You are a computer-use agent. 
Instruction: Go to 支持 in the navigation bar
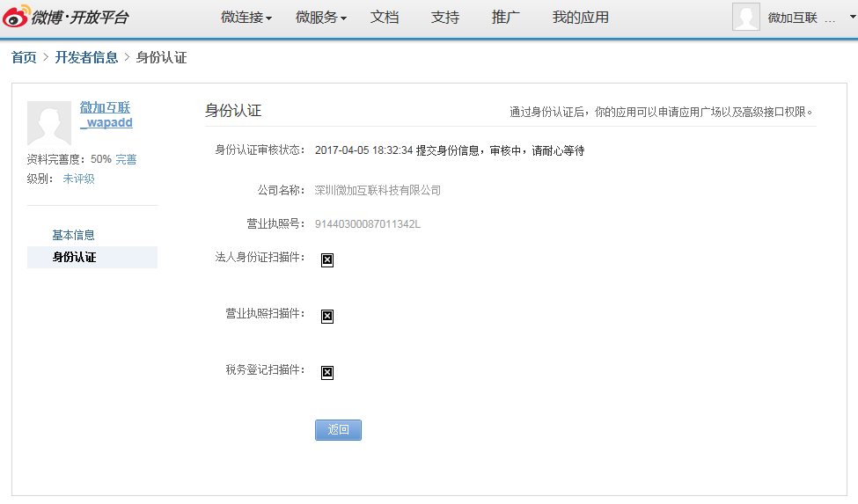coord(445,18)
